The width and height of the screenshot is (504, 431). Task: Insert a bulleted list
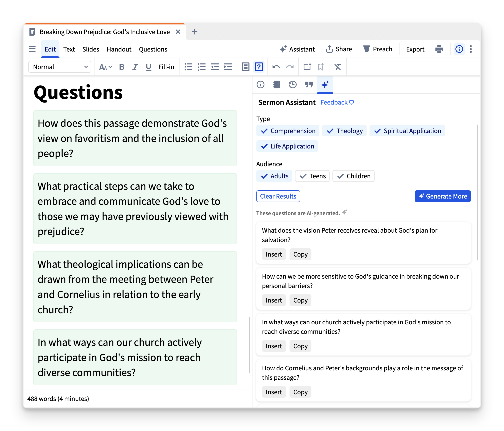click(188, 67)
